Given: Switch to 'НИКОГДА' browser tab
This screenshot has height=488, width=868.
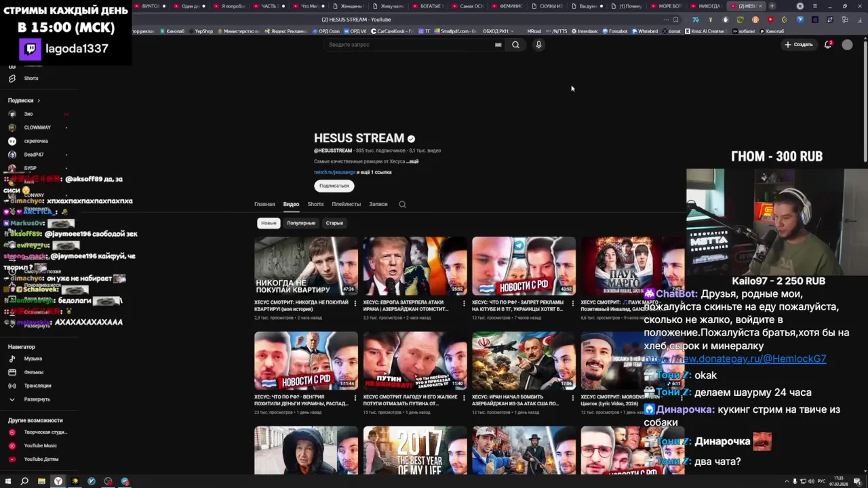Looking at the screenshot, I should [706, 6].
